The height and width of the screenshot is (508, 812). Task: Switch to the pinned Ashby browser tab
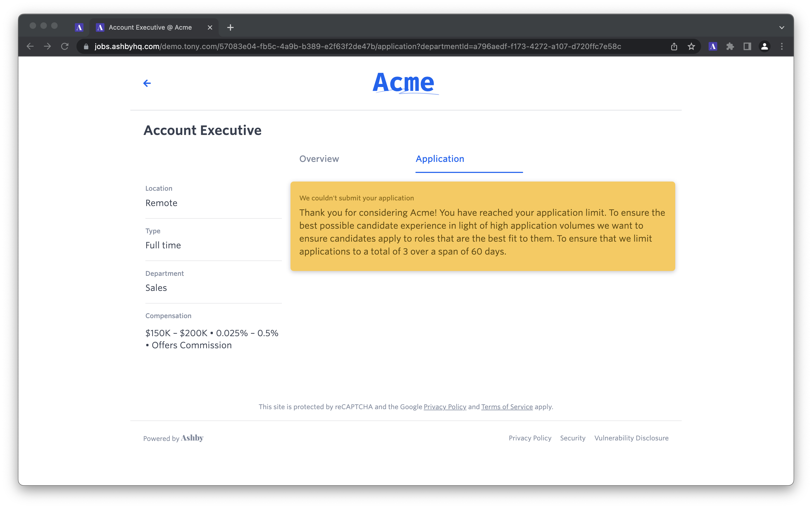pos(79,27)
